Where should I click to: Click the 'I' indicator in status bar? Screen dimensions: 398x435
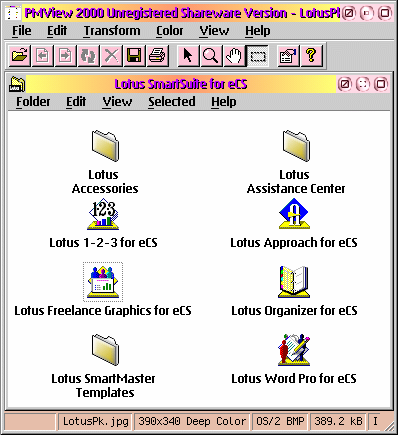pos(376,421)
